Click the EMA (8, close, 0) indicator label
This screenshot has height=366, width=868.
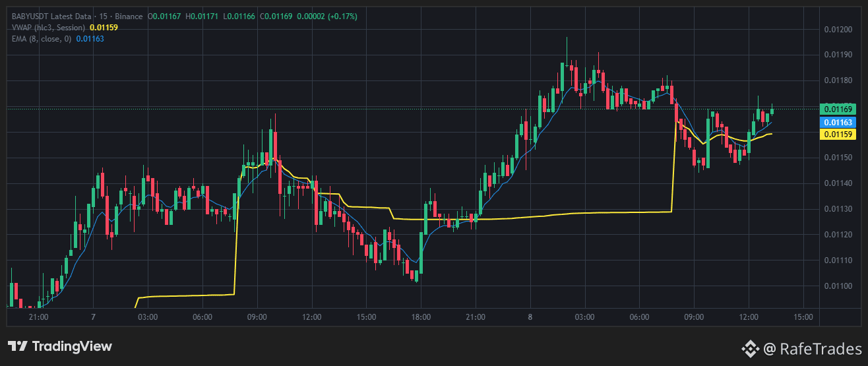coord(42,39)
